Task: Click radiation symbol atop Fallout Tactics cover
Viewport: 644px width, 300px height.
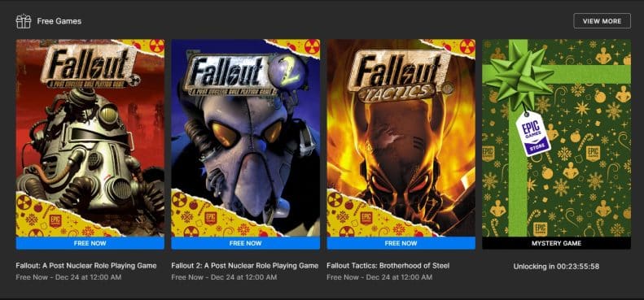Action: pyautogui.click(x=467, y=46)
